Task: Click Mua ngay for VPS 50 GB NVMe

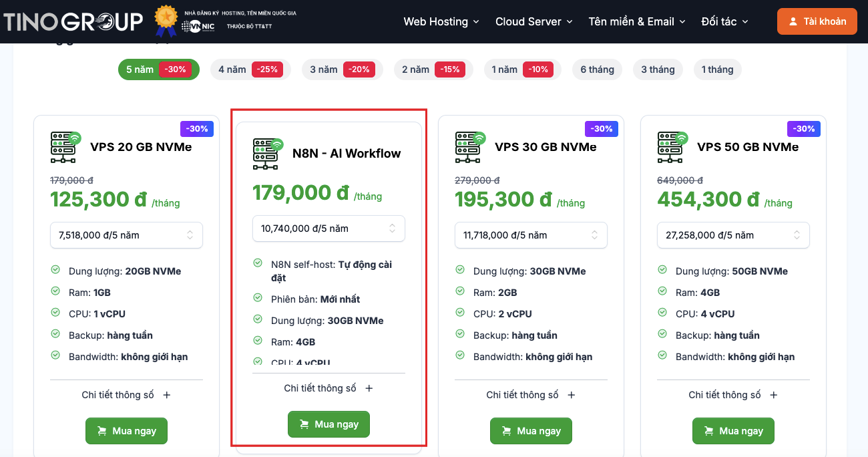Action: 733,431
